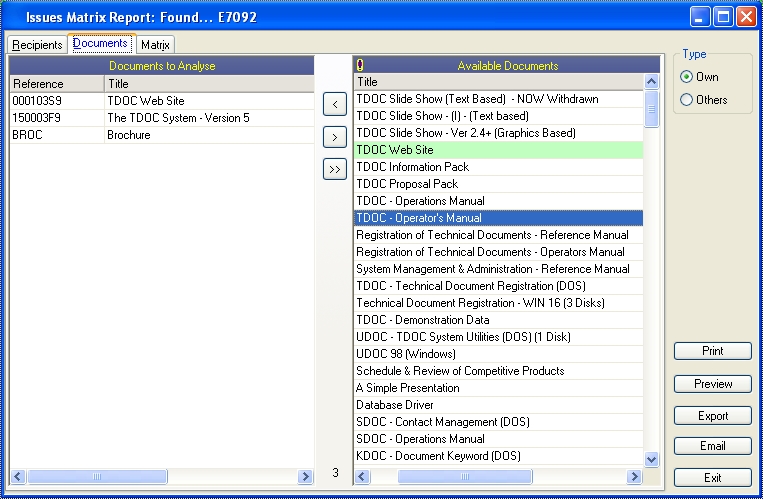The height and width of the screenshot is (499, 763).
Task: Select 'Database Driver' row
Action: 499,405
